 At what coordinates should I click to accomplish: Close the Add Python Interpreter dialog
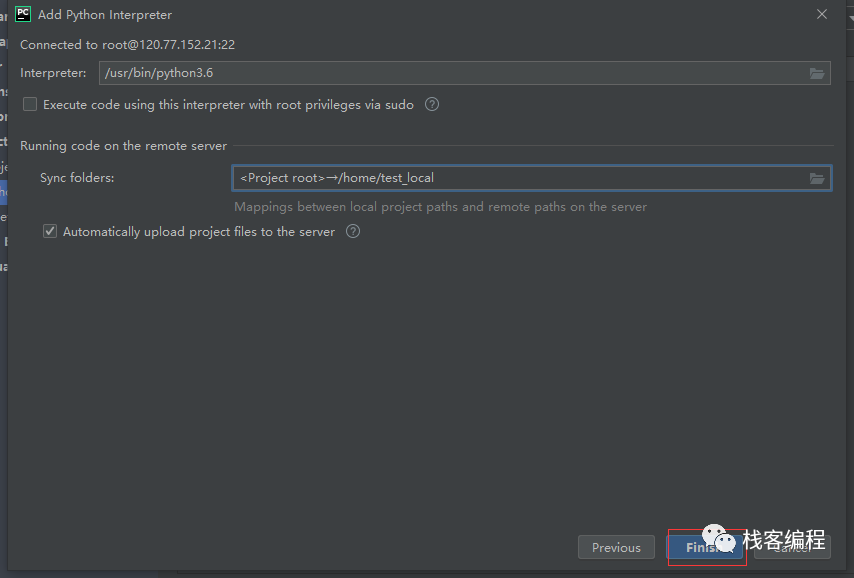(822, 14)
